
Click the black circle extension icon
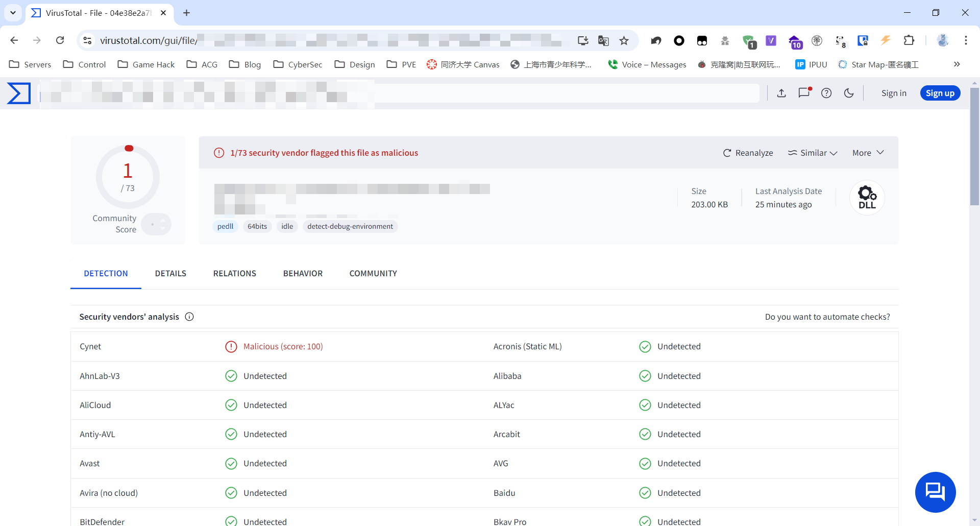click(x=679, y=40)
